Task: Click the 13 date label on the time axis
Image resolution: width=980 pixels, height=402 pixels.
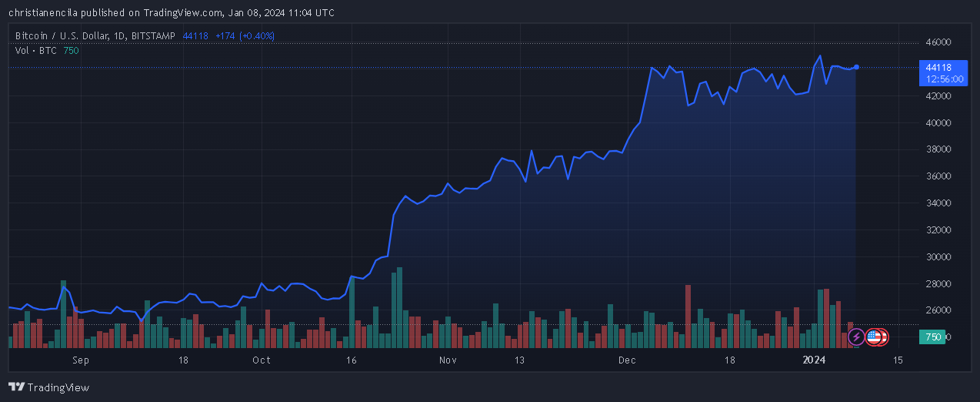Action: tap(519, 360)
